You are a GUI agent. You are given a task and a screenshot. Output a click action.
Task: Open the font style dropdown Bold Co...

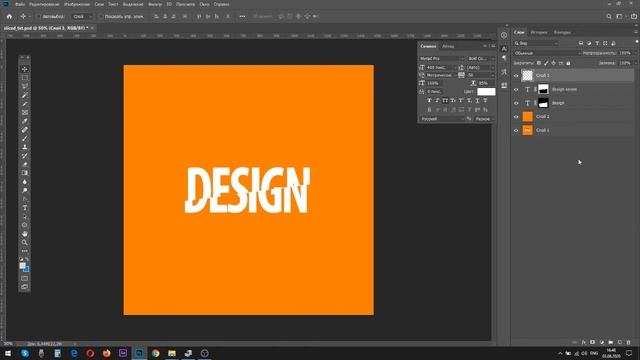(481, 58)
